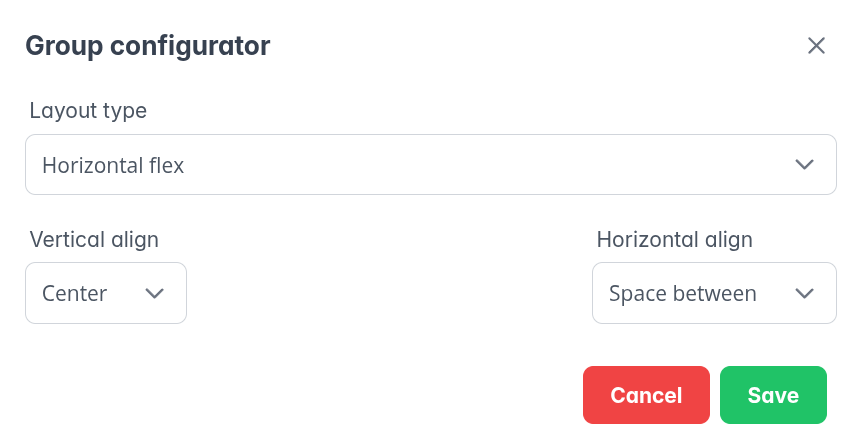862x447 pixels.
Task: Close the Group configurator dialog
Action: tap(816, 46)
